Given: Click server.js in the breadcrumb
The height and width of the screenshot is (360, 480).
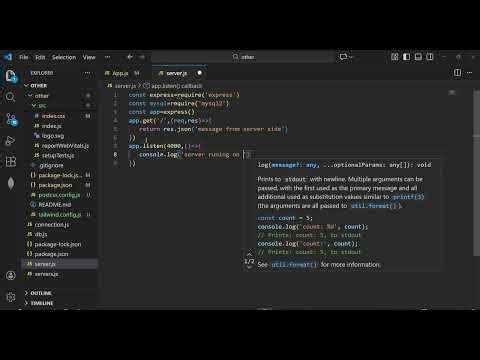Looking at the screenshot, I should [125, 86].
